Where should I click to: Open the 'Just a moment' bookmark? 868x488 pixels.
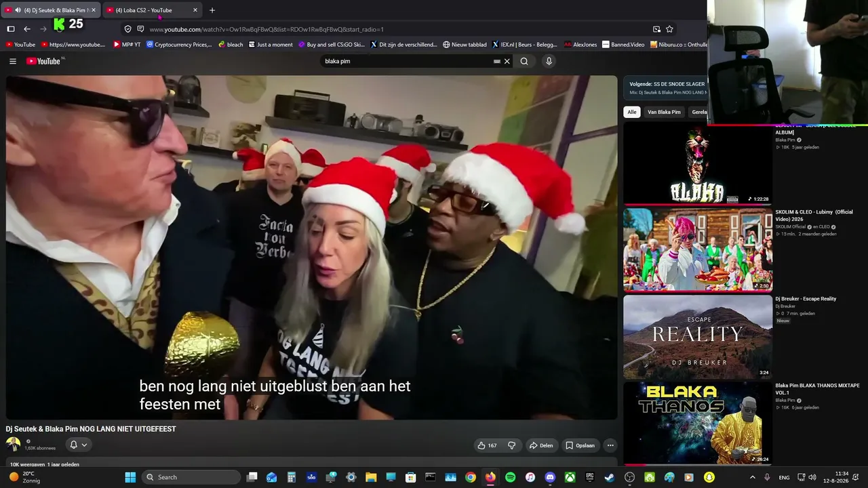271,45
